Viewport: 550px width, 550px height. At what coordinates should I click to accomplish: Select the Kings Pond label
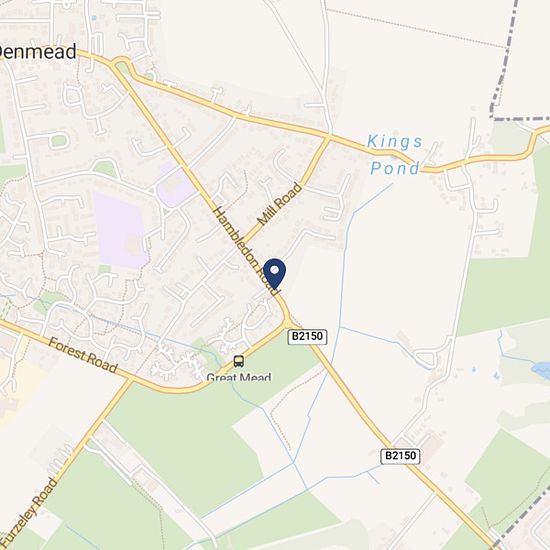coord(395,155)
